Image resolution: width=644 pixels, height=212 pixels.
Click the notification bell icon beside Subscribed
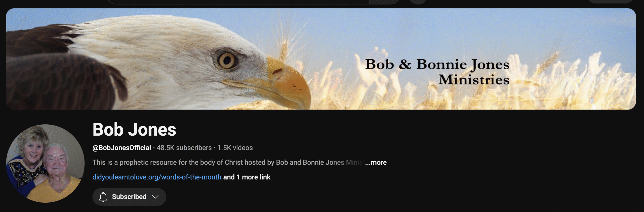(103, 197)
